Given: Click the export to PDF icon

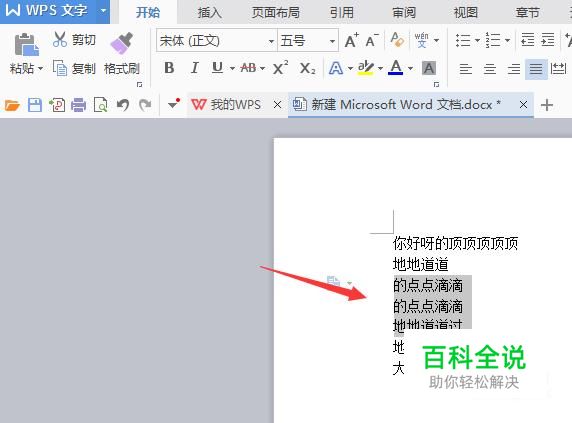Looking at the screenshot, I should coord(57,105).
